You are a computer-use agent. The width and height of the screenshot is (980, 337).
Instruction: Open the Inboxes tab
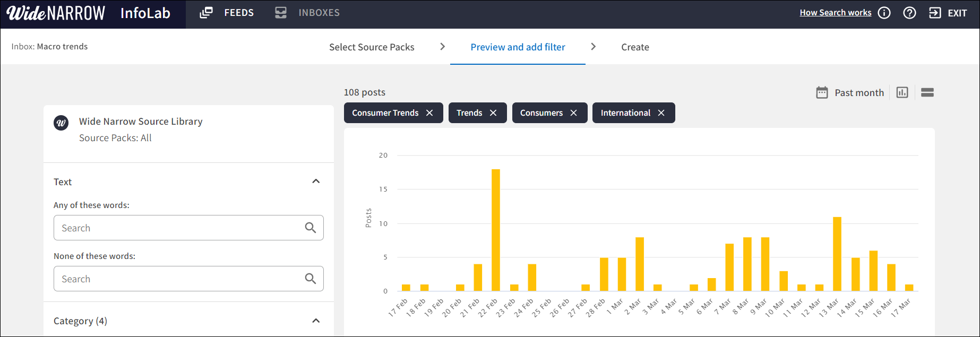click(x=308, y=13)
